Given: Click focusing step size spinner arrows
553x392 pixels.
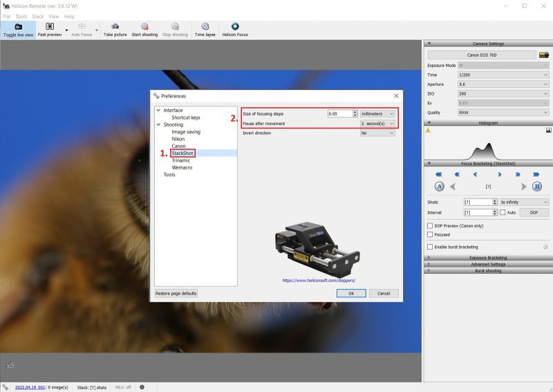Looking at the screenshot, I should [355, 113].
